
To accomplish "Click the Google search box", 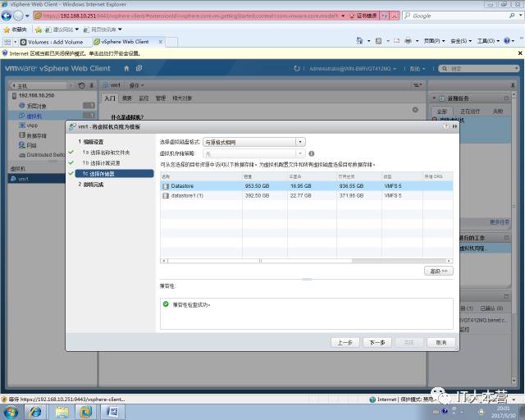I will (x=459, y=16).
